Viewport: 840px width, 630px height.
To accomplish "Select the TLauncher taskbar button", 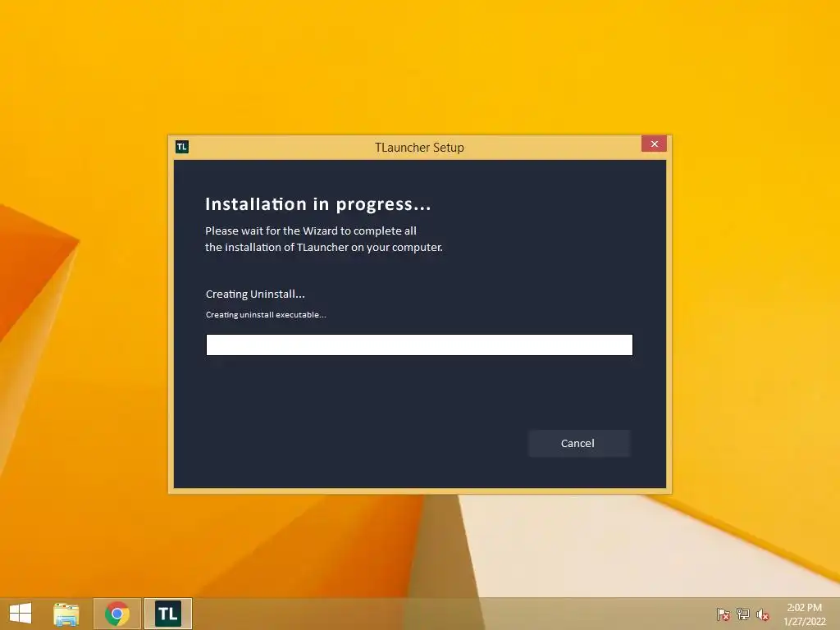I will 168,614.
